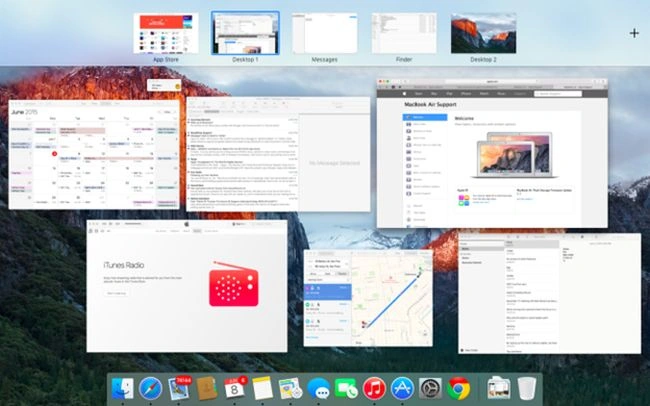Switch to the Desktop 2 space
The height and width of the screenshot is (406, 650).
pyautogui.click(x=483, y=33)
